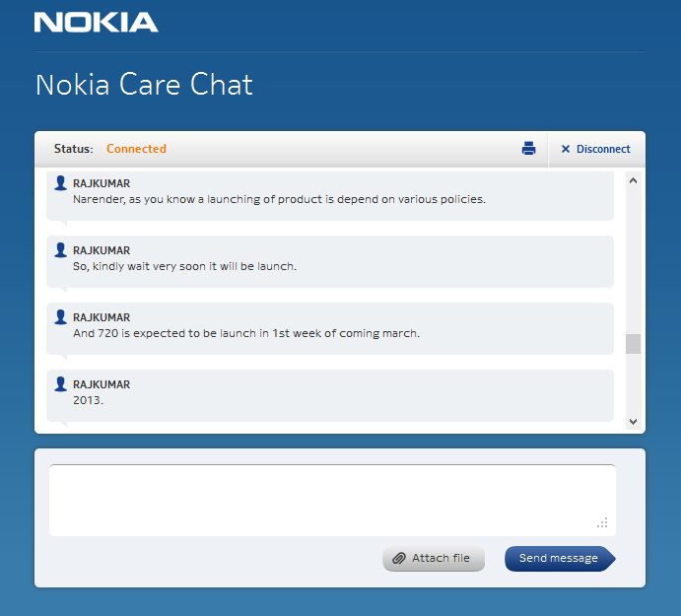The width and height of the screenshot is (681, 616).
Task: Click user avatar icon on '2013.' message
Action: 61,384
